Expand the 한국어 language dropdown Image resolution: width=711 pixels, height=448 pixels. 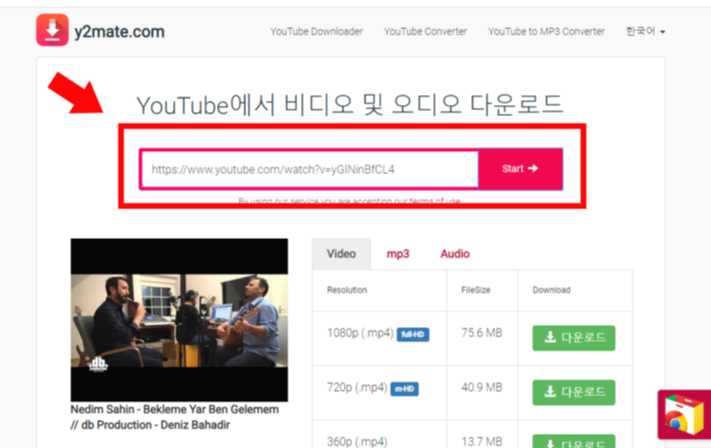pos(646,31)
